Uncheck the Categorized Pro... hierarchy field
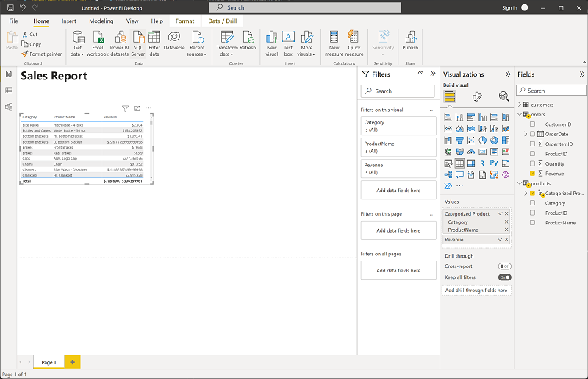588x379 pixels. coord(532,193)
